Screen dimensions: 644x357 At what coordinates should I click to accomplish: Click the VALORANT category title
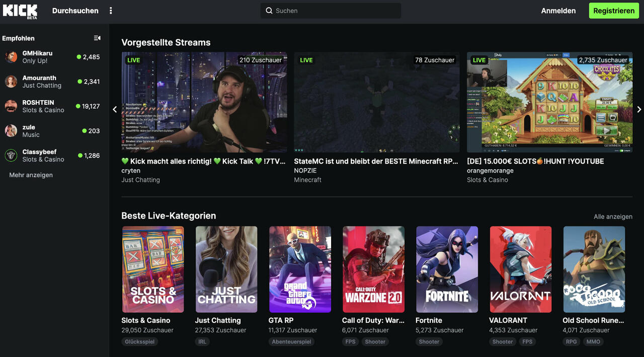pyautogui.click(x=508, y=320)
